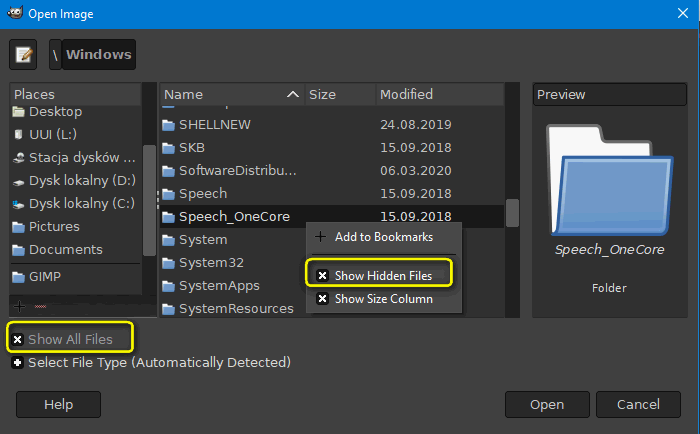Click the Windows path button
This screenshot has width=700, height=434.
(x=99, y=54)
